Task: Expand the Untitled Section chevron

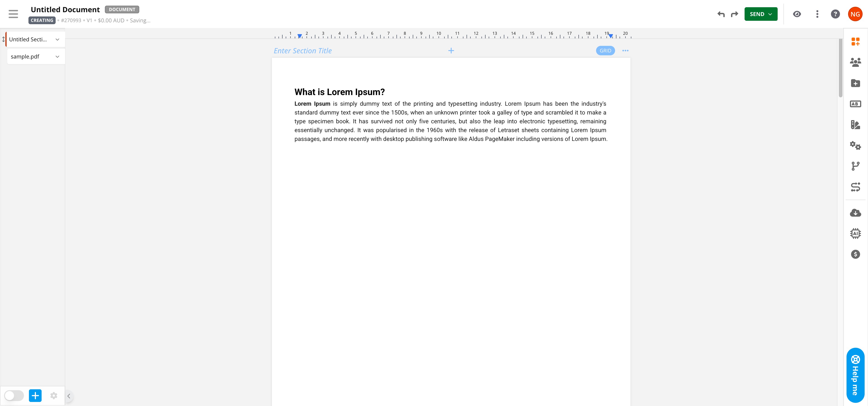Action: [x=57, y=40]
